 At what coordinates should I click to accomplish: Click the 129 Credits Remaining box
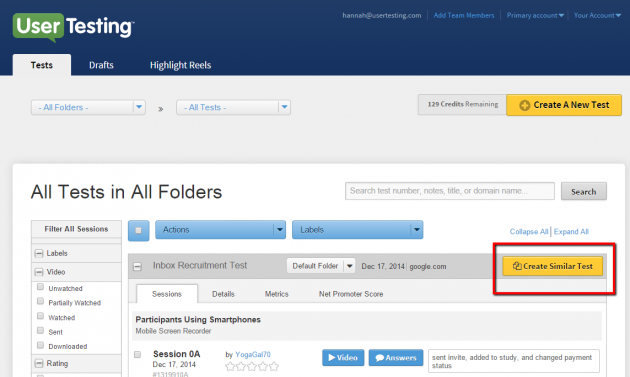pyautogui.click(x=462, y=104)
